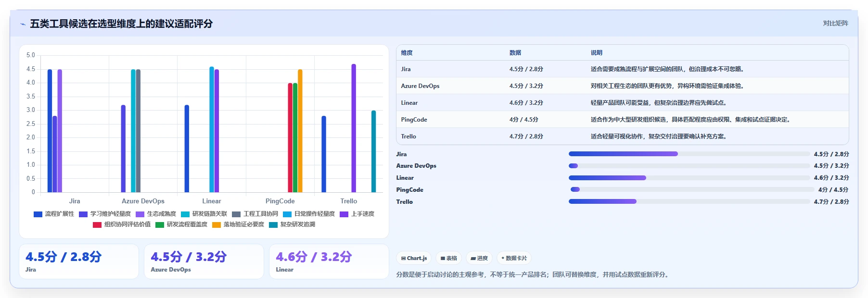Screen dimensions: 868x298
Task: Click Linear label on chart x-axis
Action: 212,201
